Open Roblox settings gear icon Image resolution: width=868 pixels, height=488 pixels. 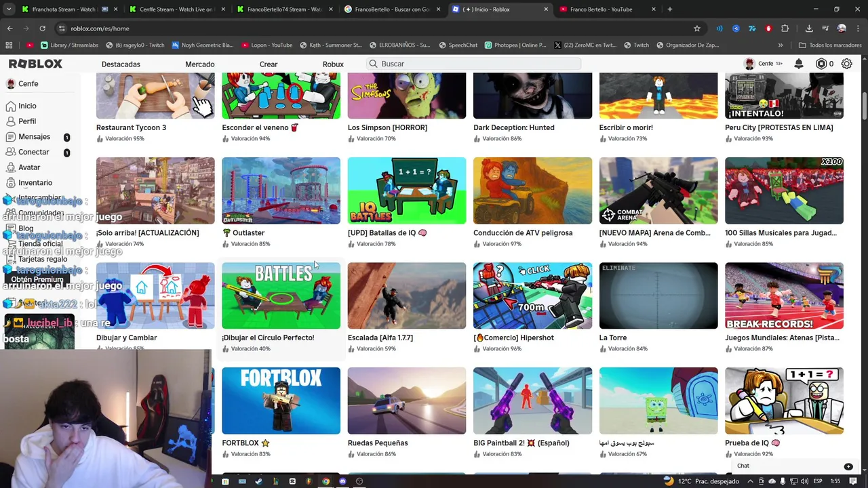pyautogui.click(x=847, y=64)
